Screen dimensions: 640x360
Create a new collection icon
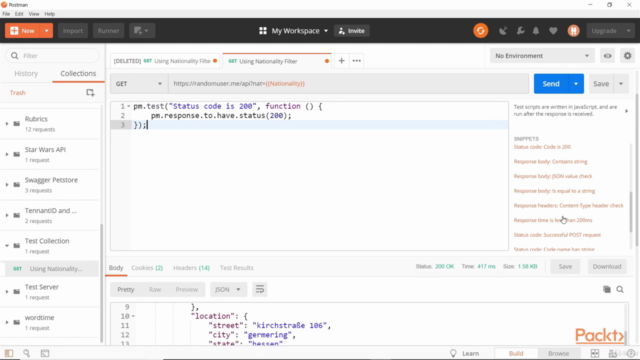[90, 93]
